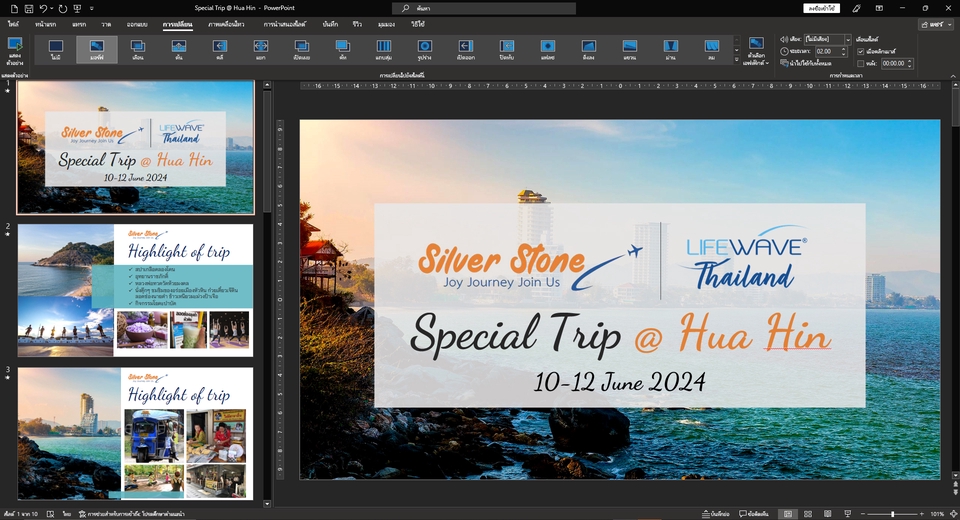Apply the Uncover transition
Viewport: 960px width, 520px height.
pos(466,50)
